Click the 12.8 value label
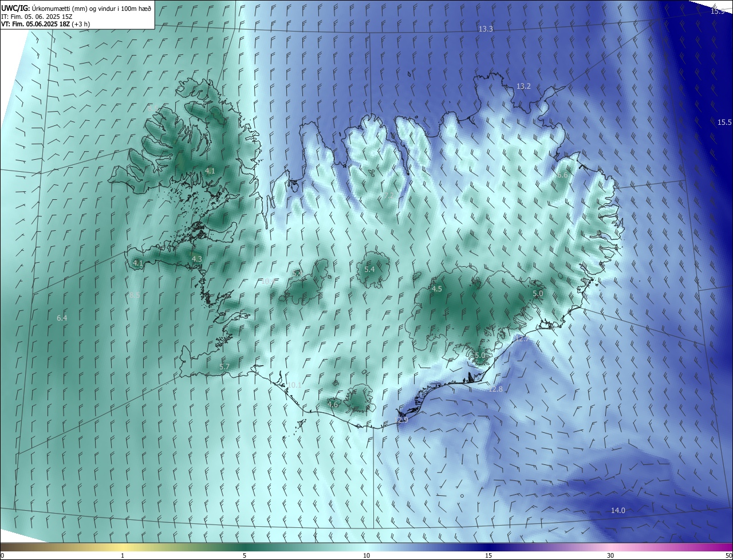The image size is (733, 560). (495, 389)
